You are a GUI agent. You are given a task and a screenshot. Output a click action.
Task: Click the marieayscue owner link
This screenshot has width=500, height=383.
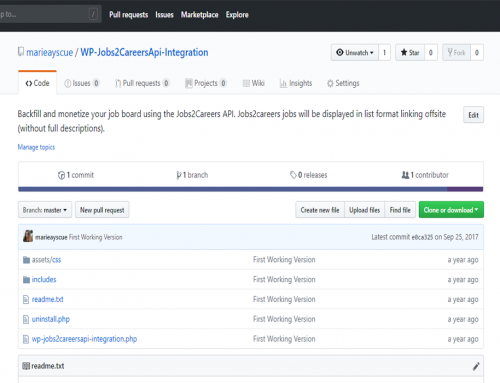(x=50, y=52)
